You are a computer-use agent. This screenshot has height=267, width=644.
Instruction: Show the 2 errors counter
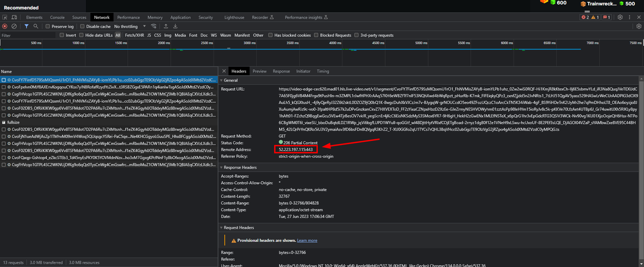[585, 17]
